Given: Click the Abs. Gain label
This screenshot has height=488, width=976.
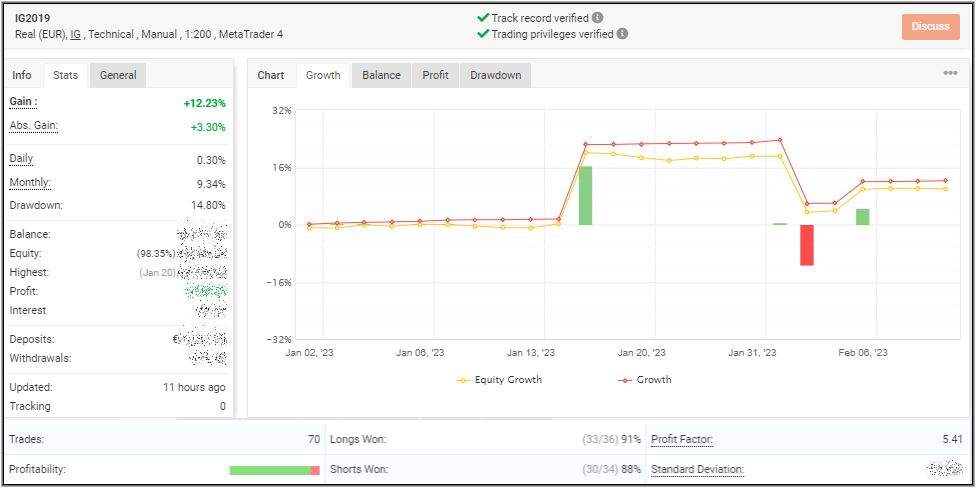Looking at the screenshot, I should coord(33,126).
